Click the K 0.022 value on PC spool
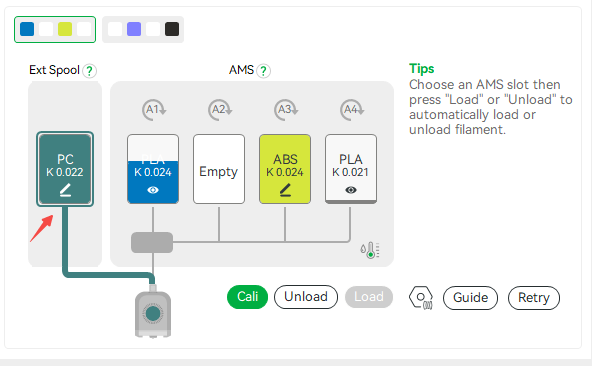 (x=65, y=172)
